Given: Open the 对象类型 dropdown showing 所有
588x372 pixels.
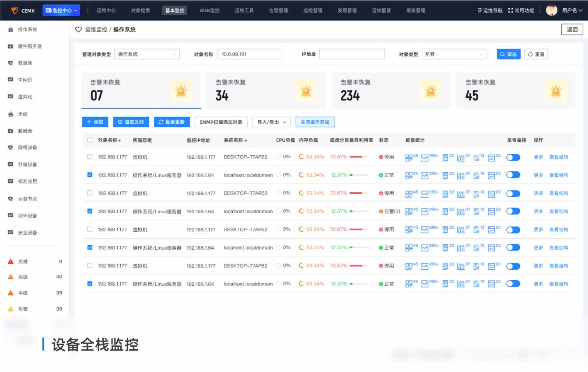Looking at the screenshot, I should coord(454,54).
